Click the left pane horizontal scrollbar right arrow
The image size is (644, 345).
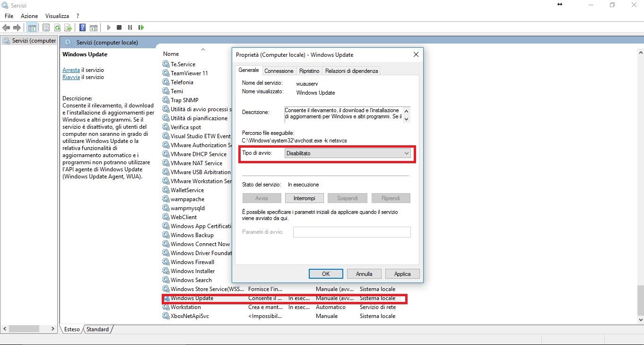53,328
